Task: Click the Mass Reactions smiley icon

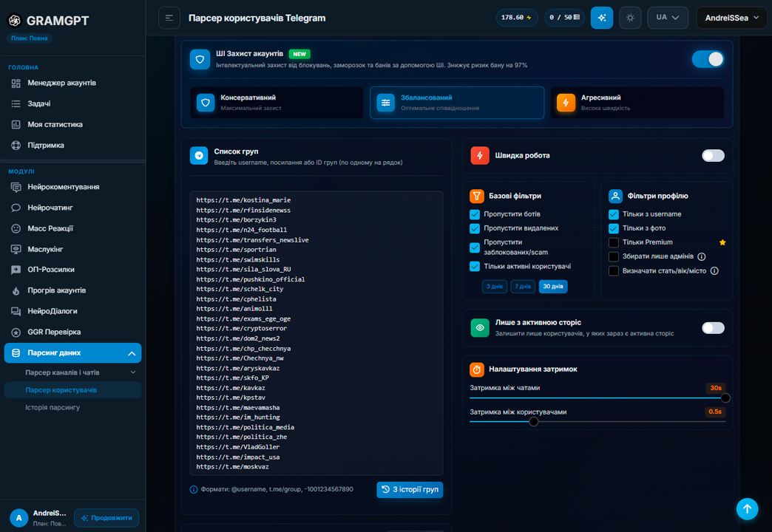Action: 16,228
